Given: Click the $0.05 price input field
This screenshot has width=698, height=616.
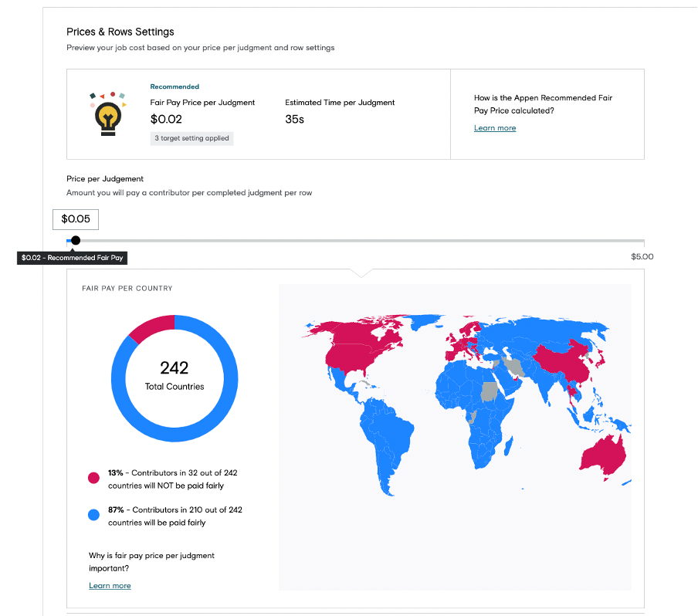Looking at the screenshot, I should coord(76,219).
